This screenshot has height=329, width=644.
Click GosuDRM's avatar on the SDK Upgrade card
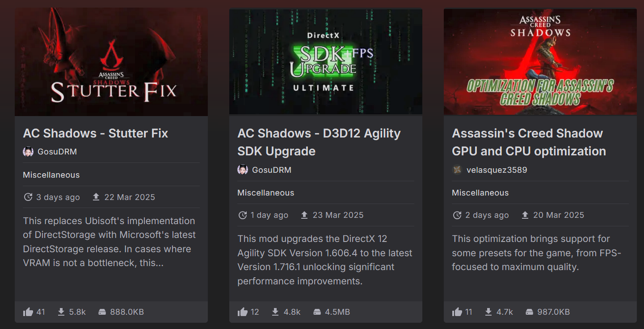coord(243,170)
